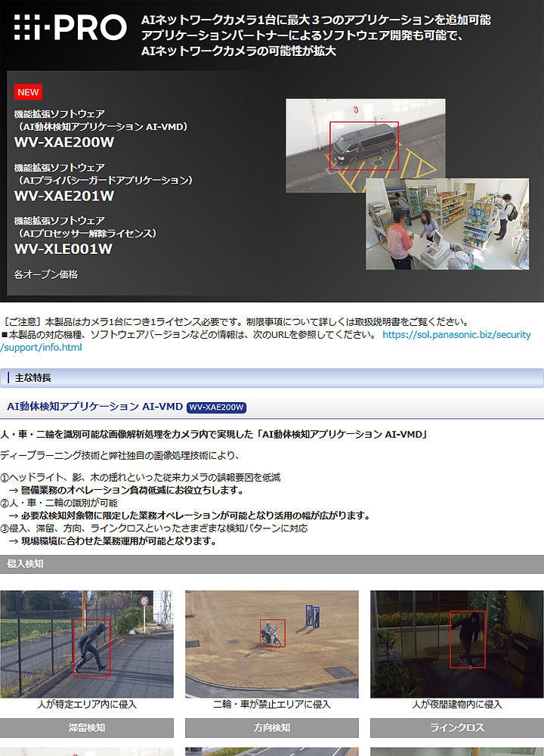Image resolution: width=544 pixels, height=756 pixels.
Task: Click the caption 人が特定エリア内に侵入
Action: click(x=86, y=705)
